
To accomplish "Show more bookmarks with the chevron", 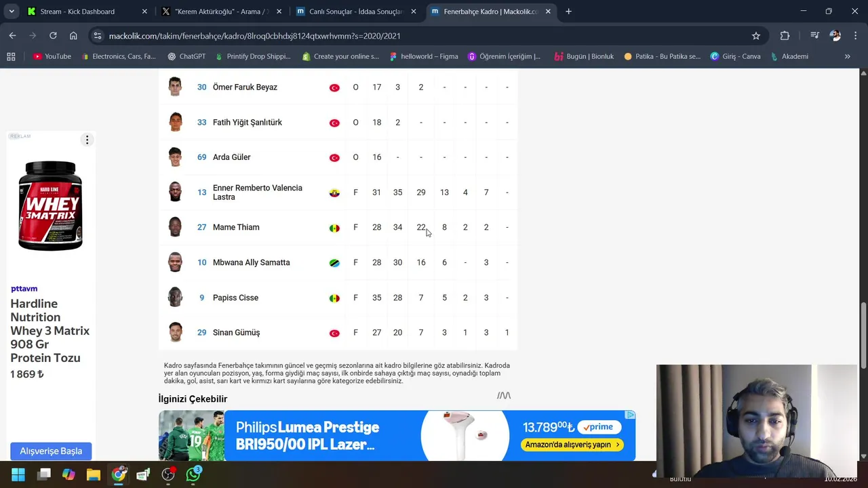I will pyautogui.click(x=847, y=56).
